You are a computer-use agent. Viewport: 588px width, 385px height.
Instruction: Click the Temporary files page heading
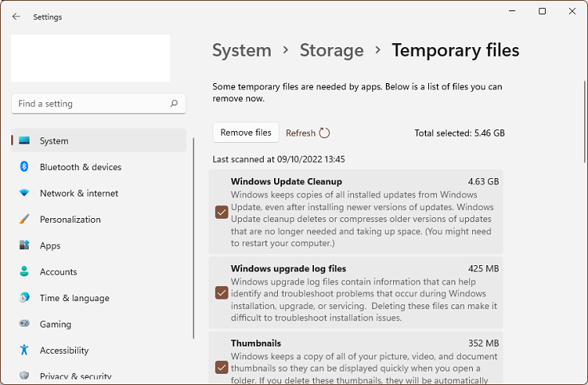click(455, 50)
